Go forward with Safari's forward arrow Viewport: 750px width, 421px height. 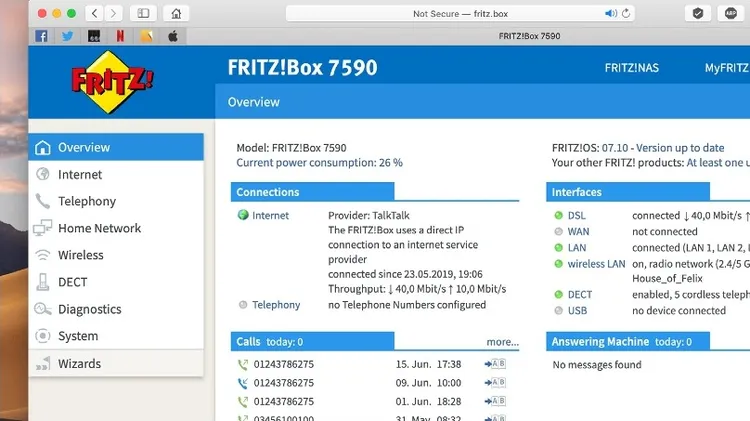point(113,13)
